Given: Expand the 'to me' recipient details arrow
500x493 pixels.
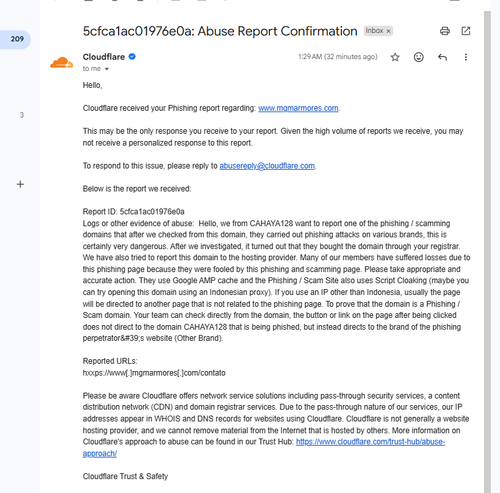Looking at the screenshot, I should click(107, 69).
